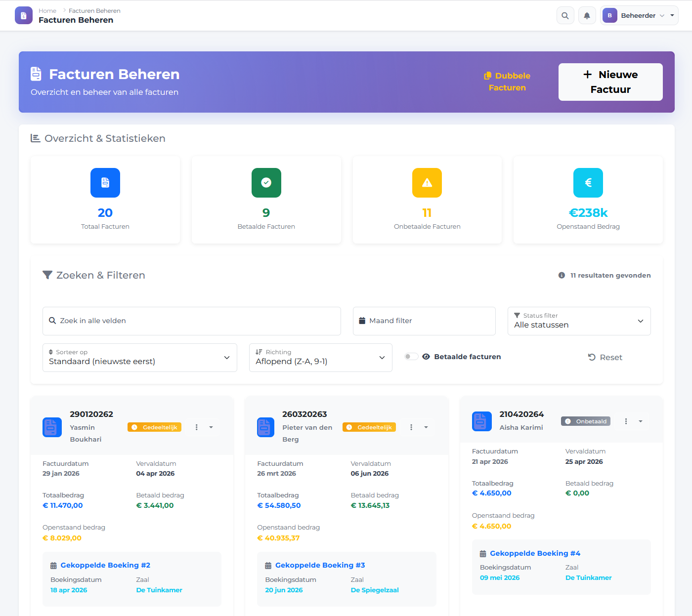Image resolution: width=692 pixels, height=616 pixels.
Task: Click the search magnifier icon in header
Action: 565,16
